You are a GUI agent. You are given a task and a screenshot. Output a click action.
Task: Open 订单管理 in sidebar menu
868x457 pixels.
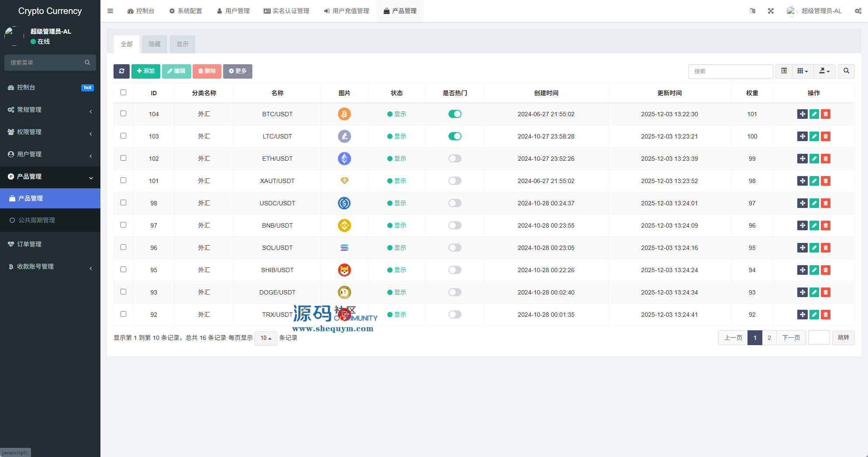coord(29,244)
